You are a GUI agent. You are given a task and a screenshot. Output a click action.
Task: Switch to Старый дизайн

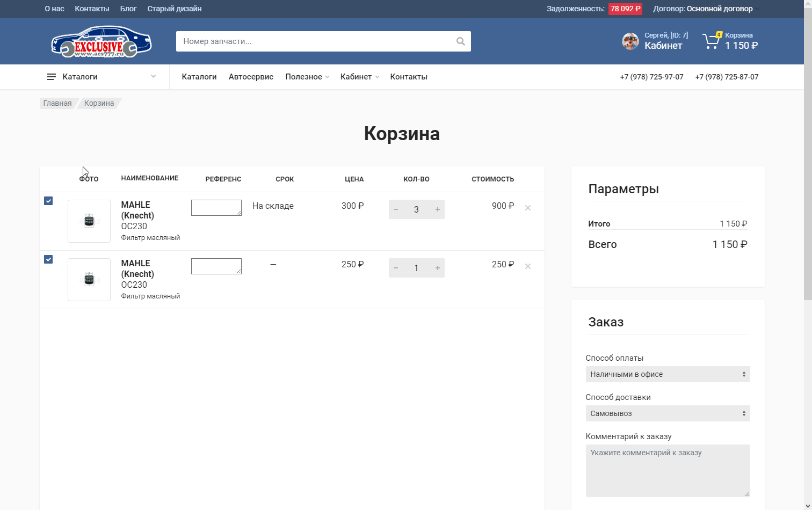pos(175,9)
